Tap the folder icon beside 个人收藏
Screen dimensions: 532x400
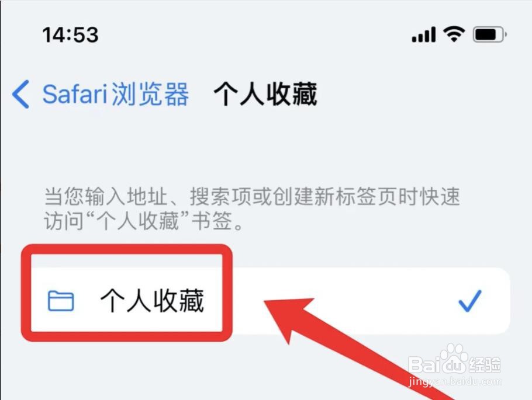tap(61, 301)
